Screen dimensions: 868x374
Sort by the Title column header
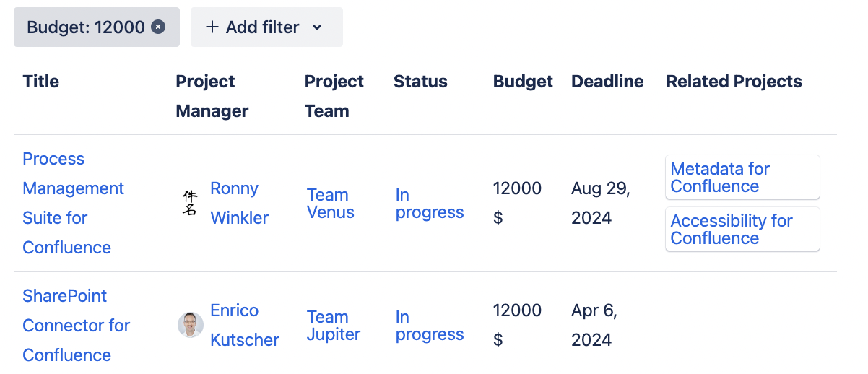pos(41,82)
